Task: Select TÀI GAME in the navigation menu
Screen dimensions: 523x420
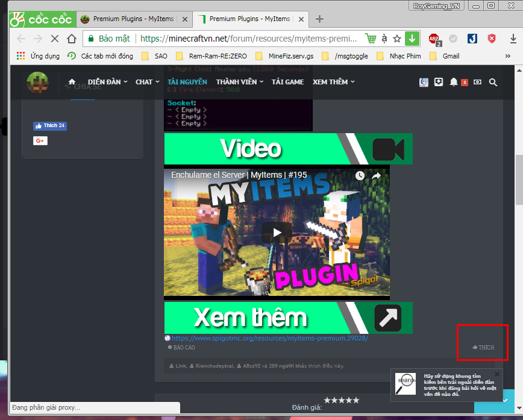Action: (x=288, y=81)
